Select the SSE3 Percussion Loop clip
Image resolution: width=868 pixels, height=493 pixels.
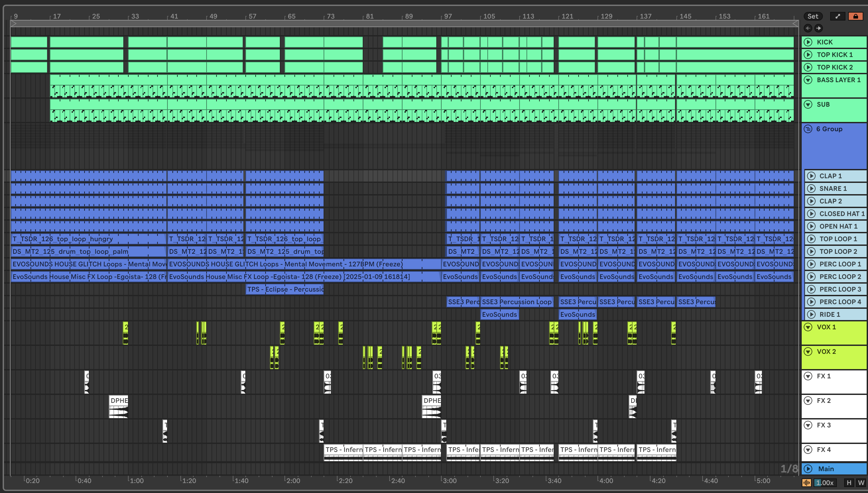(517, 302)
